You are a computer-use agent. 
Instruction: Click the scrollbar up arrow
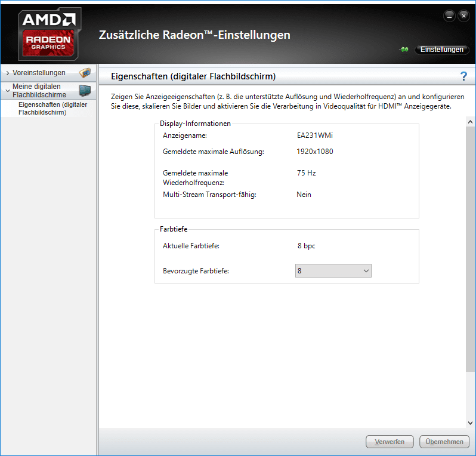[470, 122]
